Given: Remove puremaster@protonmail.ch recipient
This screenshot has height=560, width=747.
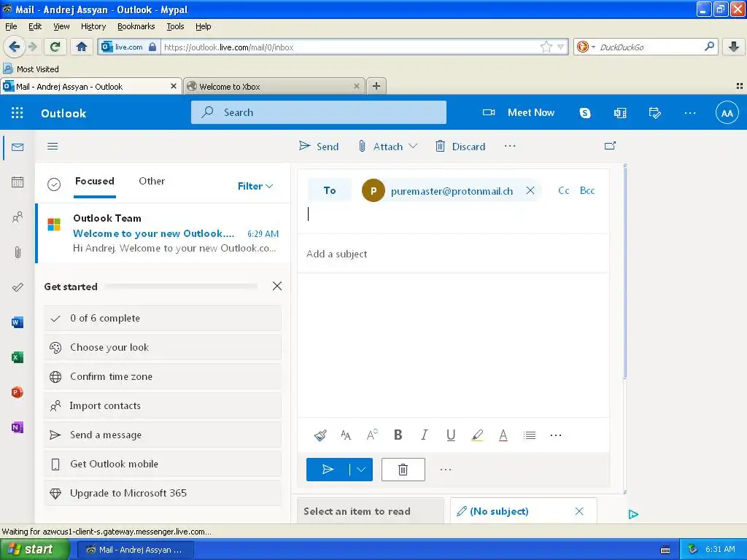Looking at the screenshot, I should 530,190.
